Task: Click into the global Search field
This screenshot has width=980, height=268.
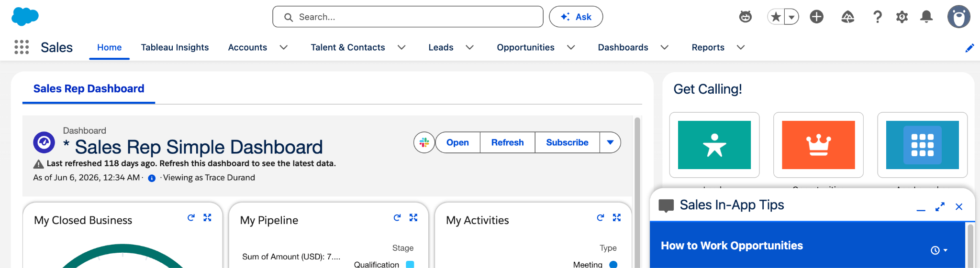Action: (x=408, y=17)
